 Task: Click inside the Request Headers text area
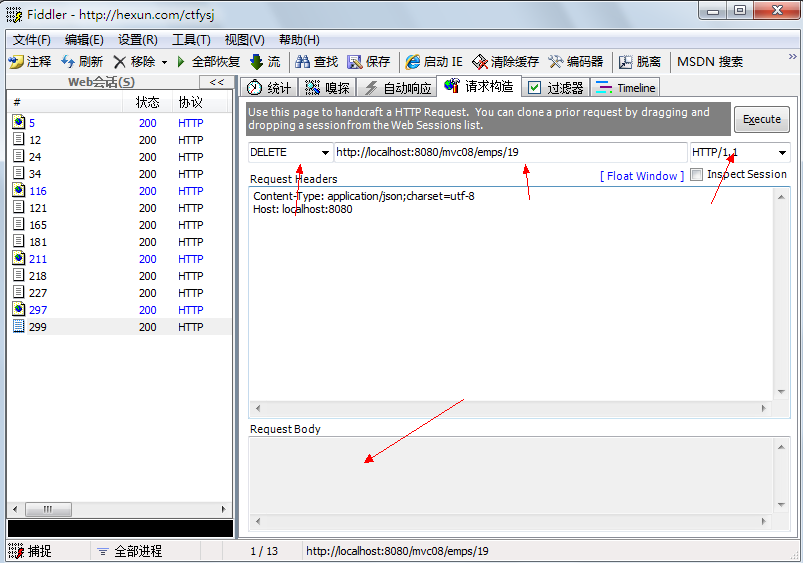[510, 294]
